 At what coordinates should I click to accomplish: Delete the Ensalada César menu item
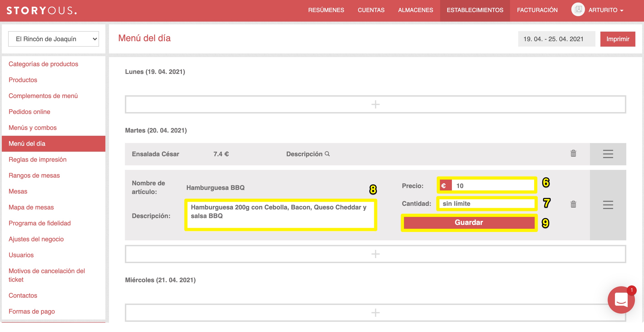(573, 153)
